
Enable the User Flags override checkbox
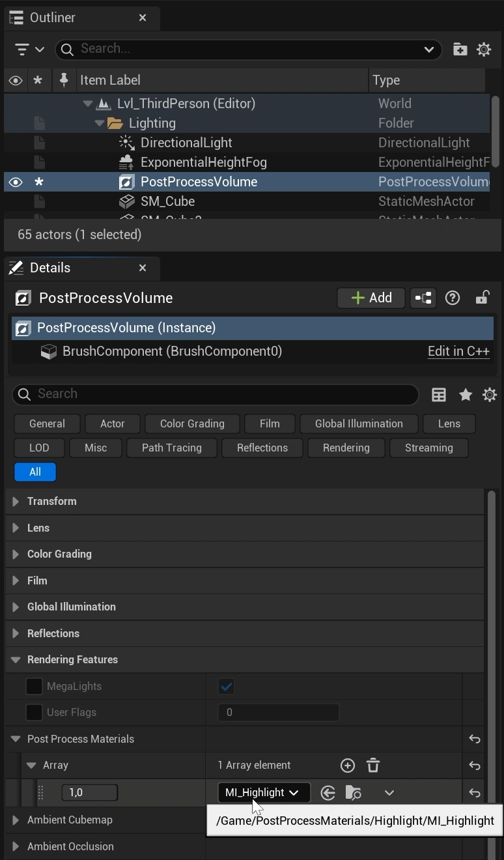(34, 713)
